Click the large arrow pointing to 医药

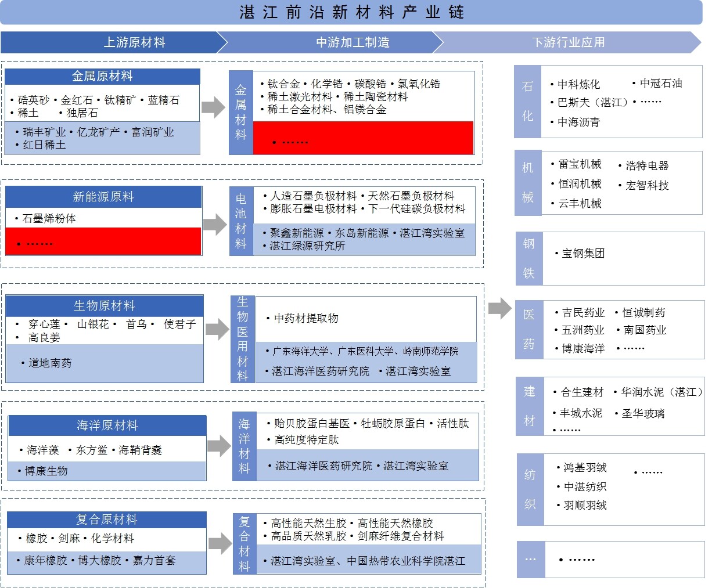pyautogui.click(x=499, y=308)
